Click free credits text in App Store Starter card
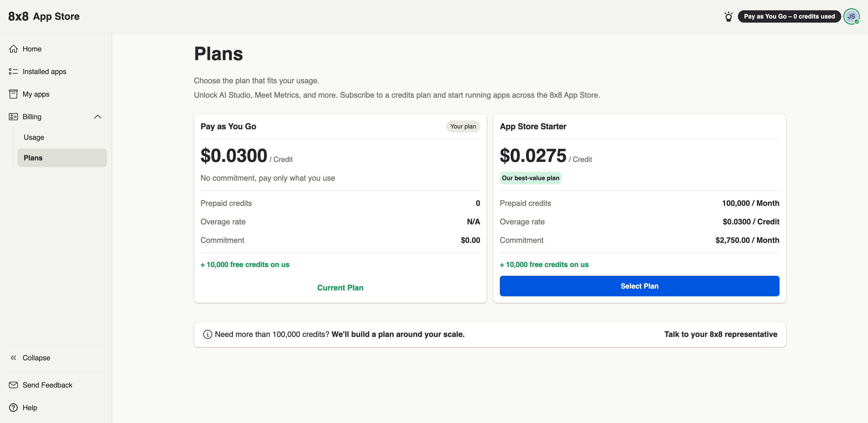Viewport: 868px width, 423px height. point(544,265)
